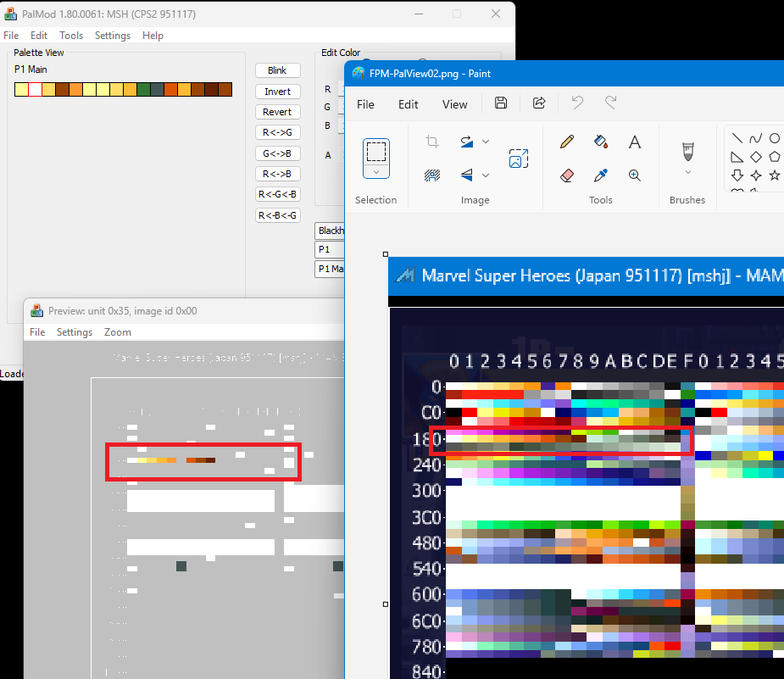
Task: Open the Preview window File menu
Action: [x=37, y=332]
